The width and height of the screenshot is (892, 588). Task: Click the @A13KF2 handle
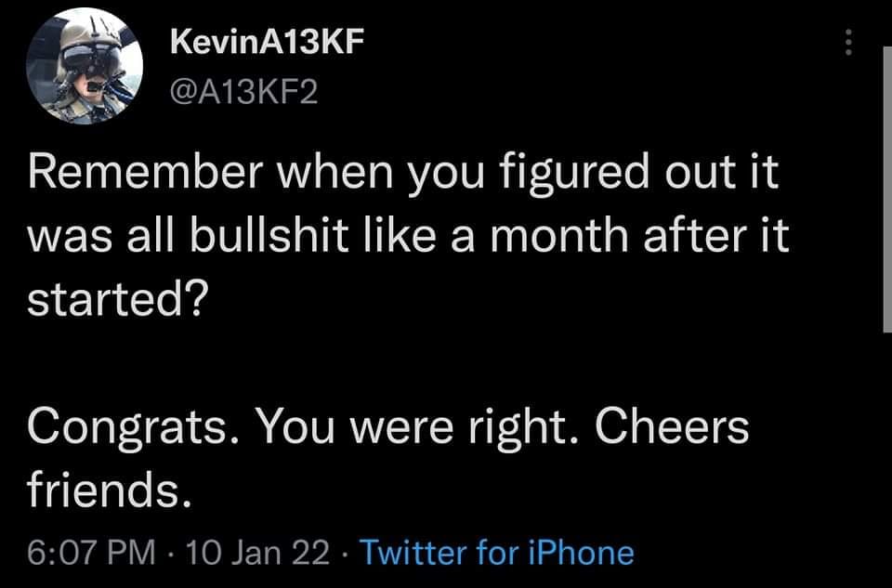243,92
